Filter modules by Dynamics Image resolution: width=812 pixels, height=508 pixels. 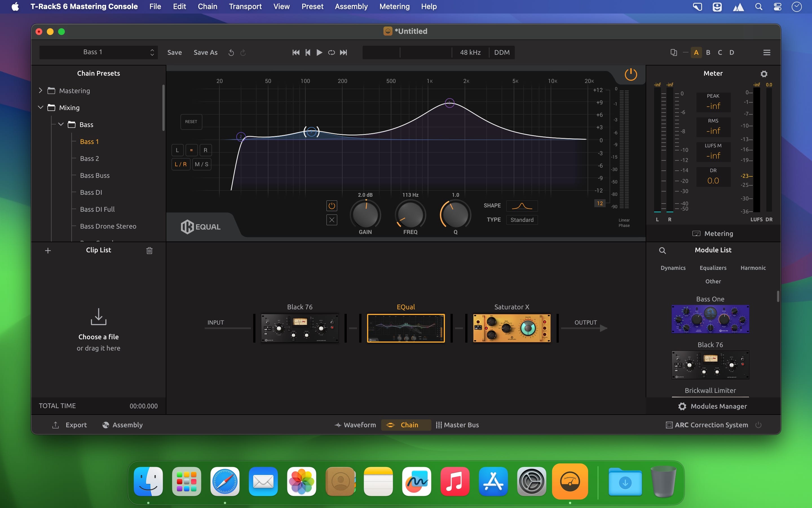click(673, 268)
